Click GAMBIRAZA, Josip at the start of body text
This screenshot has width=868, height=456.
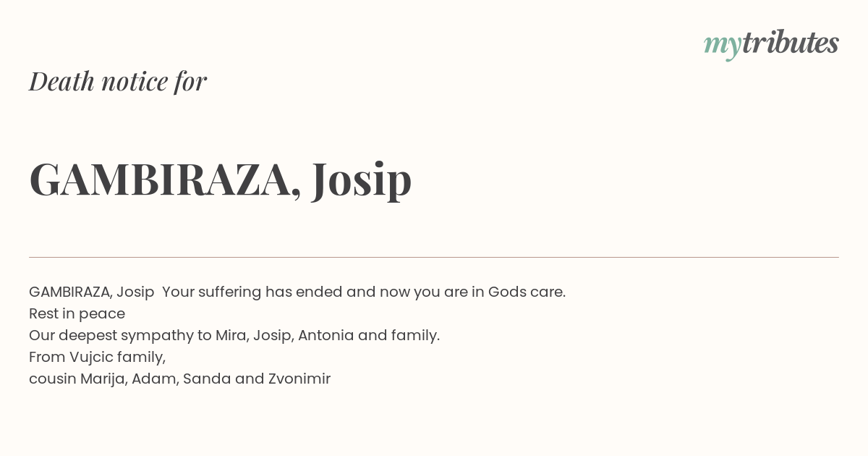pos(92,292)
